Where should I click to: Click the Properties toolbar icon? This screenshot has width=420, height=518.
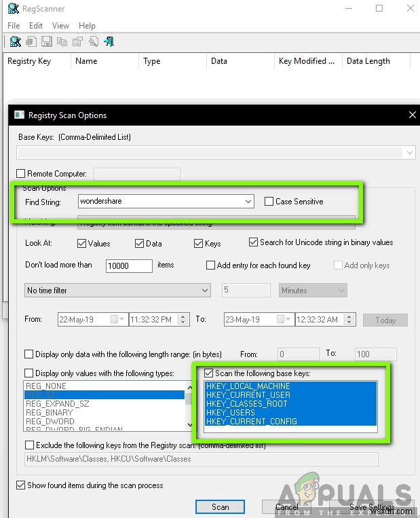click(x=77, y=41)
